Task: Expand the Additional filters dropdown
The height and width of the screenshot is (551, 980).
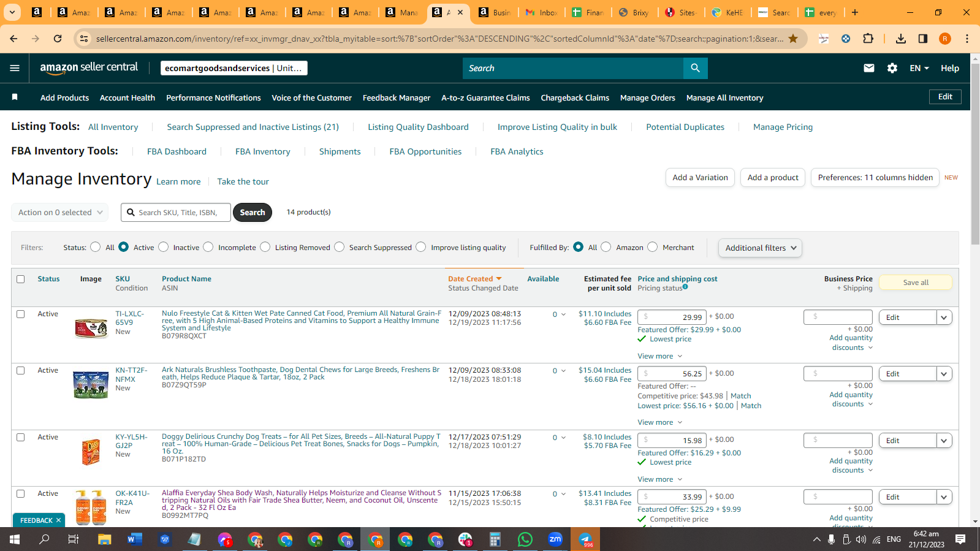Action: coord(760,248)
